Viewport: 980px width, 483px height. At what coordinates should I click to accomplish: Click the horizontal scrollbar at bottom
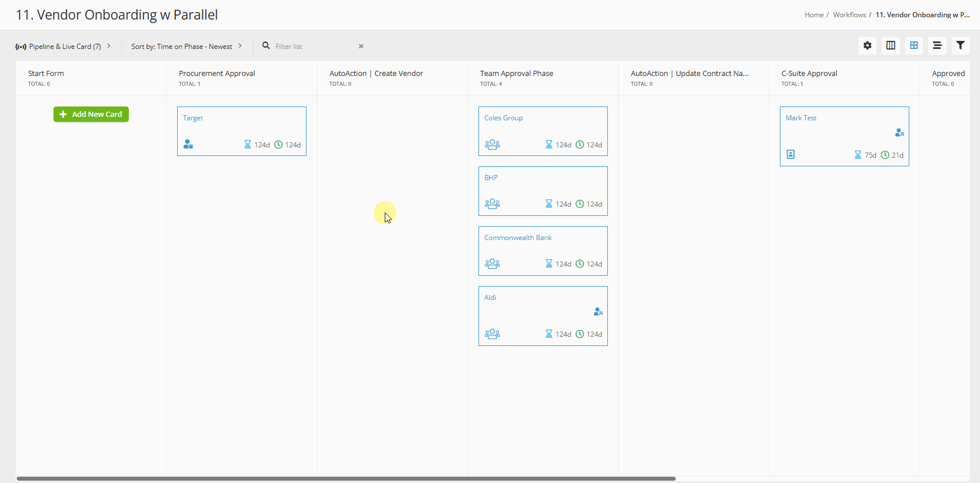pyautogui.click(x=345, y=478)
